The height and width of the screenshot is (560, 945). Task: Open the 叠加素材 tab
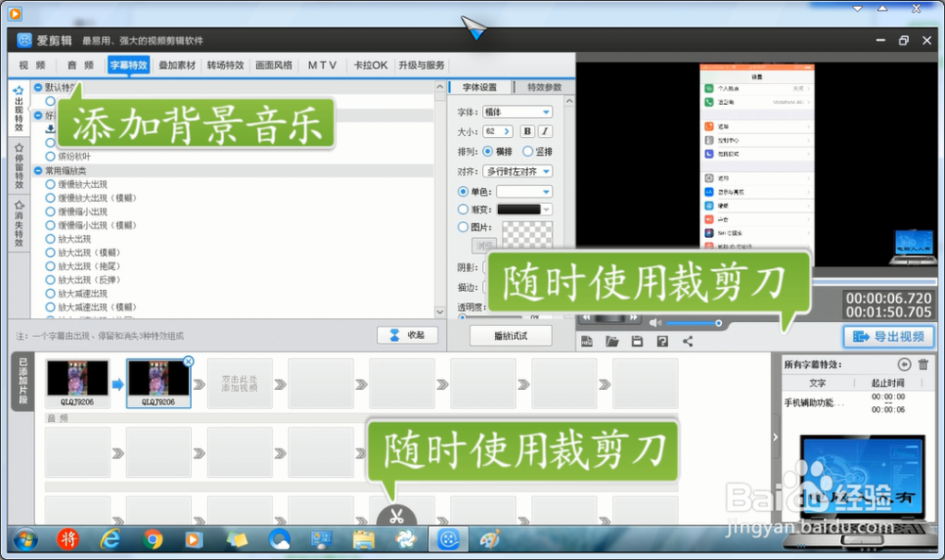pos(178,65)
